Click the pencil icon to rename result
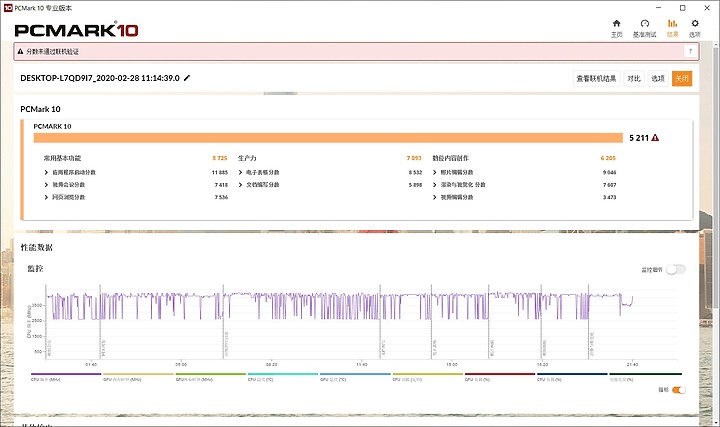The height and width of the screenshot is (427, 720). point(187,78)
